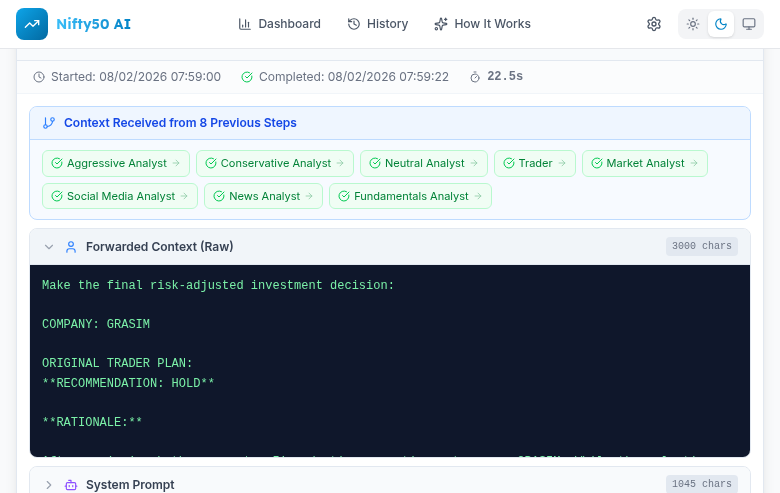
Task: Jump to the Neutral Analyst step
Action: (424, 163)
